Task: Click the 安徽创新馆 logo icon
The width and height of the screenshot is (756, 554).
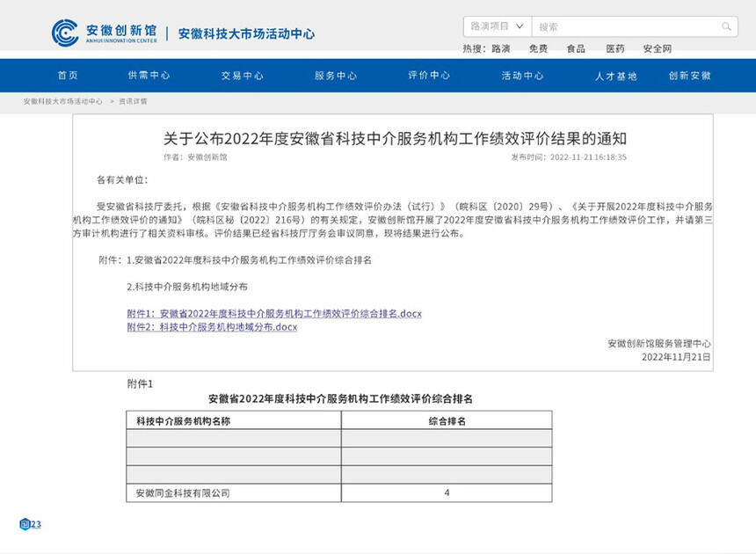Action: point(64,33)
